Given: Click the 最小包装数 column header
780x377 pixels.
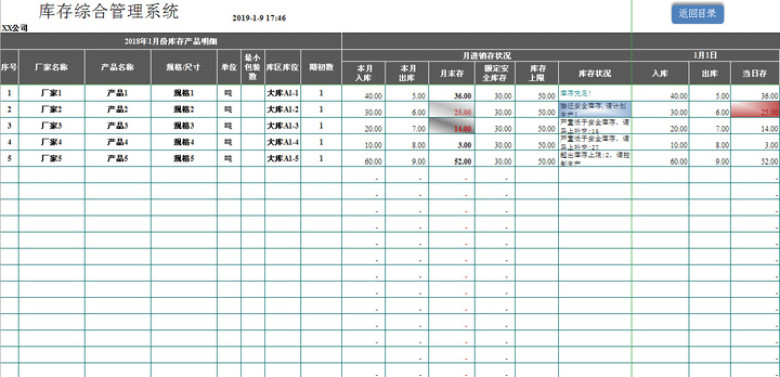Looking at the screenshot, I should (x=253, y=67).
